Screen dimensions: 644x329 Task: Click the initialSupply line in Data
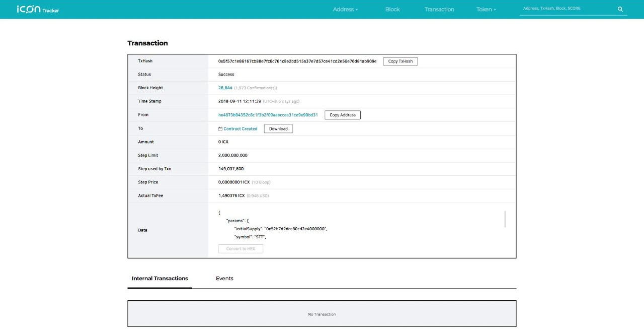point(281,229)
